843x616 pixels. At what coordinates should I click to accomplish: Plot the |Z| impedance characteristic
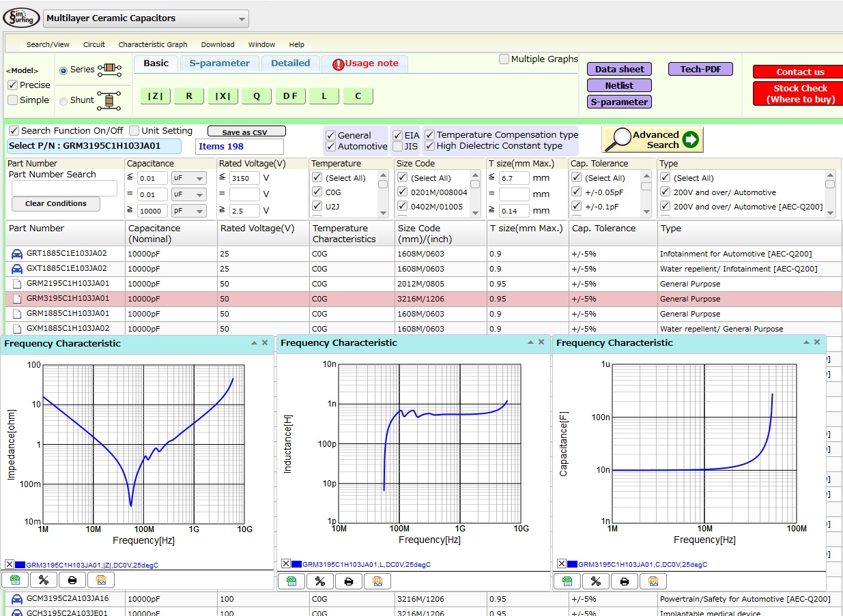156,96
